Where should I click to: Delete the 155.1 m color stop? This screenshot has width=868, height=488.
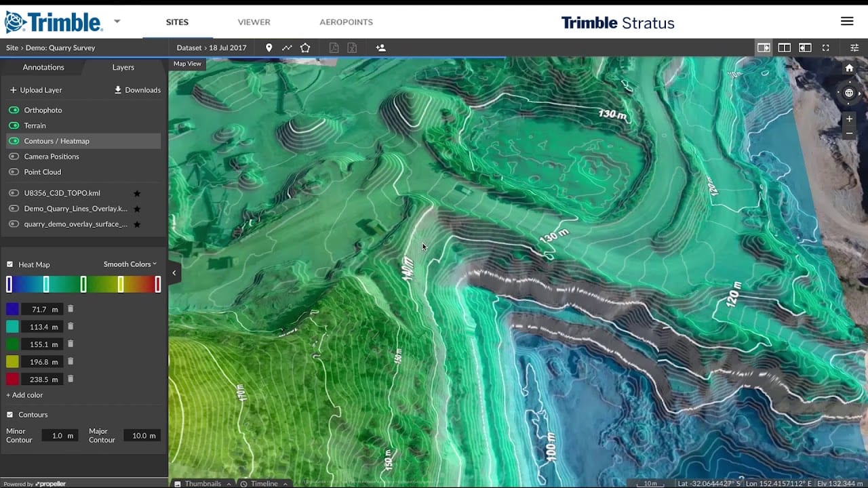click(x=71, y=344)
